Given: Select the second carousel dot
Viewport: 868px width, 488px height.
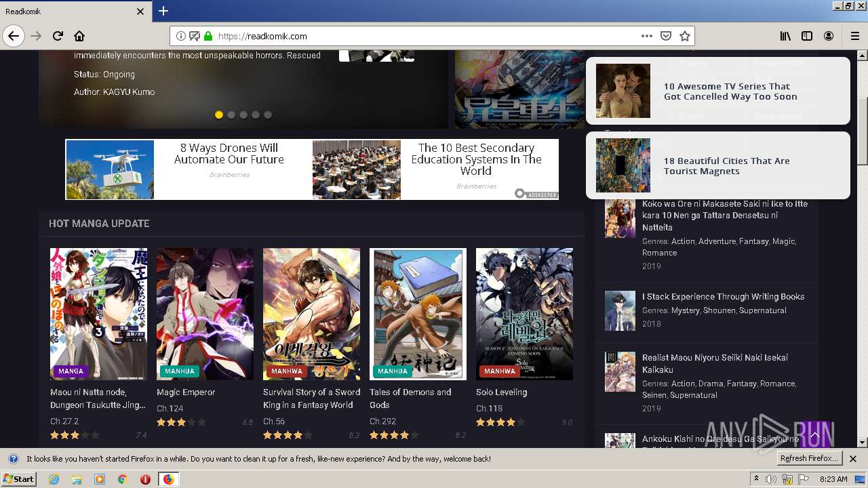Looking at the screenshot, I should click(x=231, y=115).
